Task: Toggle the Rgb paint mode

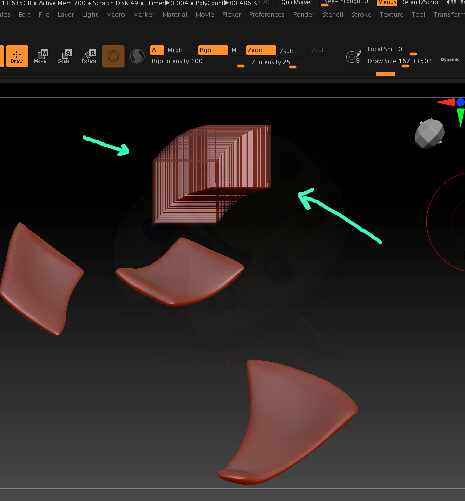Action: point(213,50)
